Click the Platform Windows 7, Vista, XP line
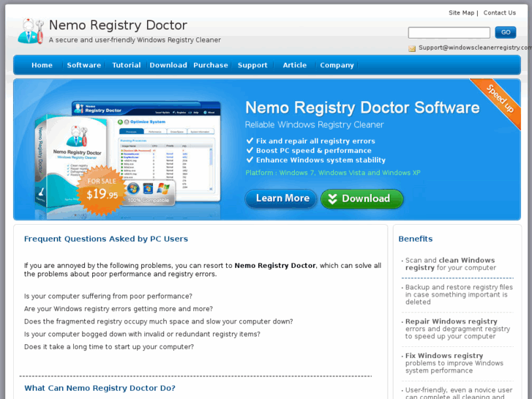Image resolution: width=532 pixels, height=399 pixels. pos(333,173)
